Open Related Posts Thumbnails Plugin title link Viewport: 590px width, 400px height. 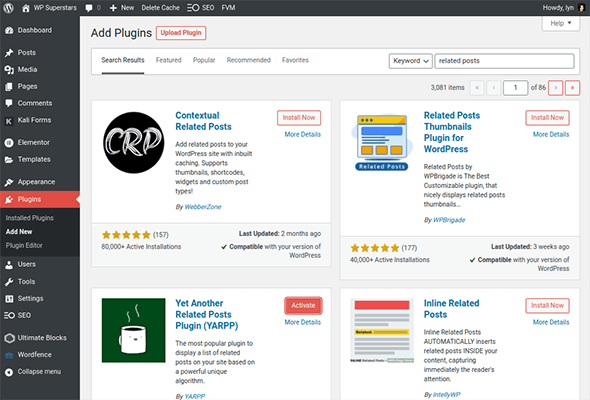[x=452, y=132]
